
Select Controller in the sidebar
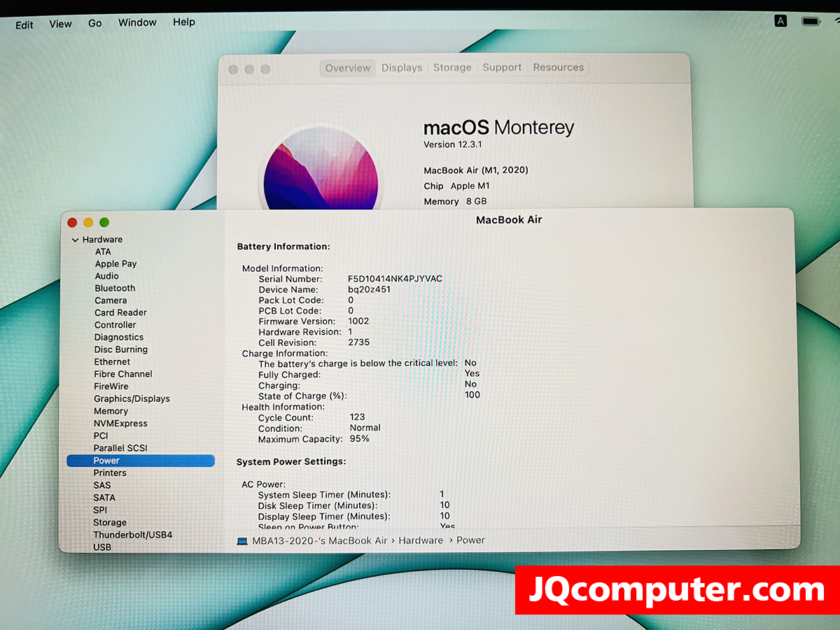point(115,325)
